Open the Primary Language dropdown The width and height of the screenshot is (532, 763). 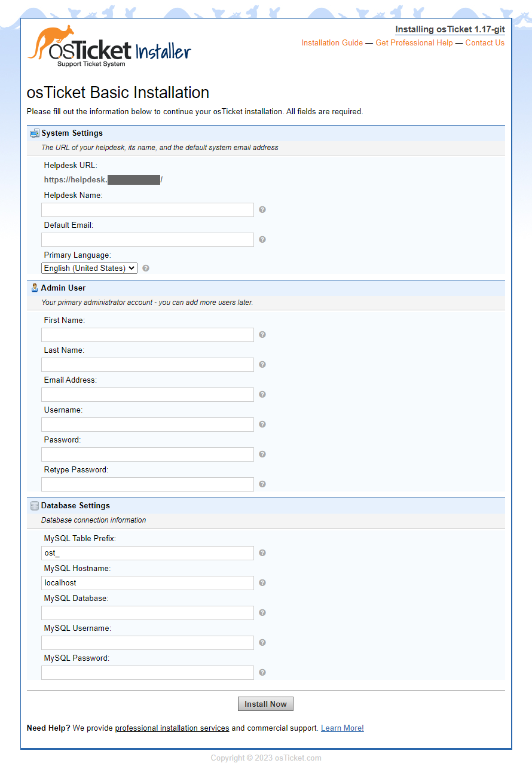click(89, 268)
